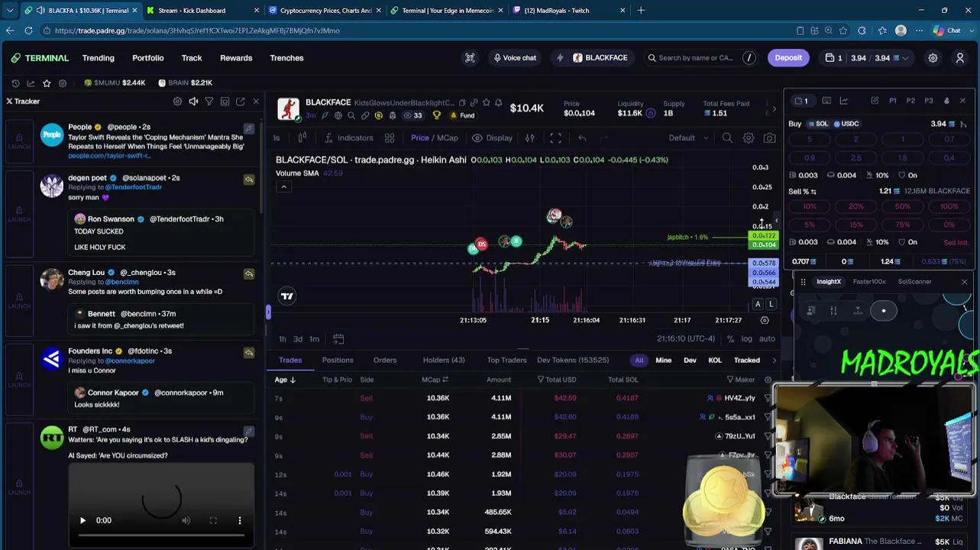Open the Trending page

click(x=98, y=58)
